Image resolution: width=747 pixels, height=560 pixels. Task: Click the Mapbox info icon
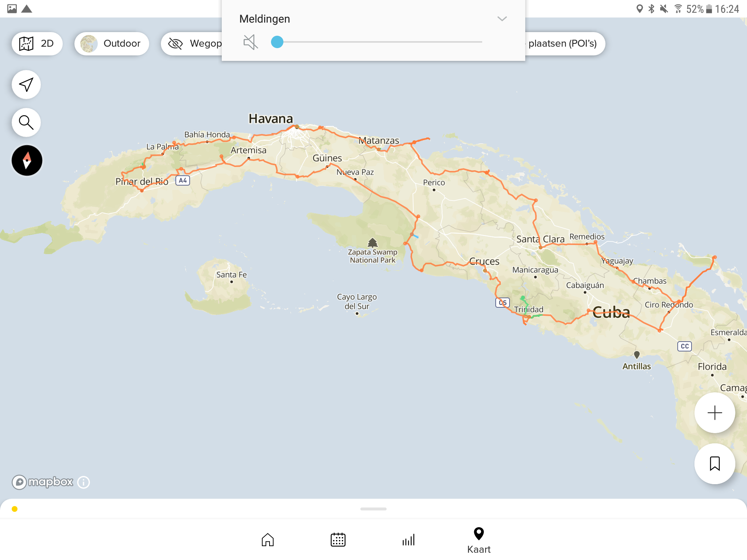coord(84,482)
